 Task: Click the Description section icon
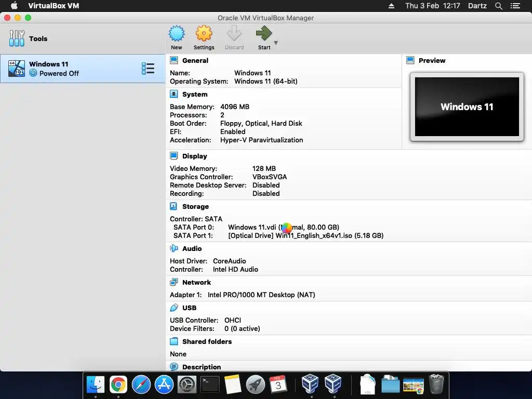(174, 367)
